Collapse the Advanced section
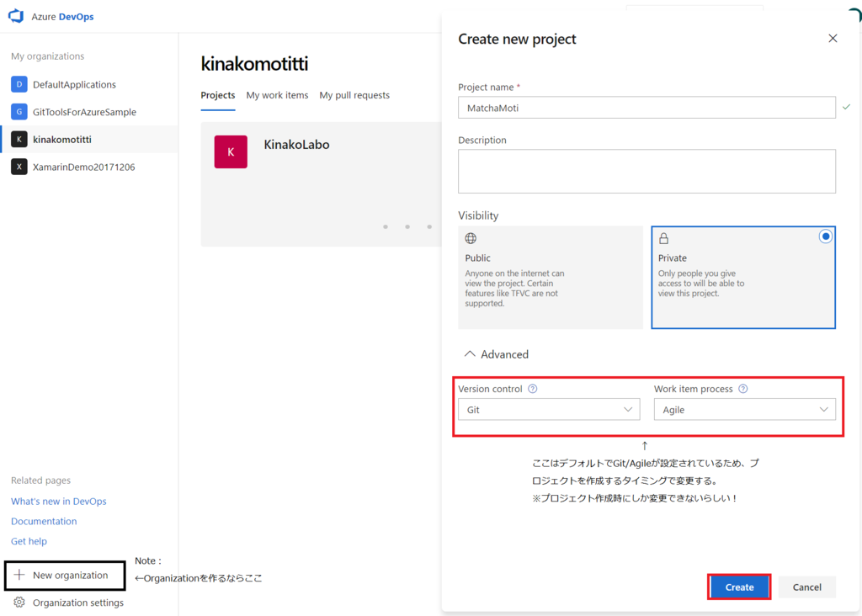862x616 pixels. click(497, 354)
